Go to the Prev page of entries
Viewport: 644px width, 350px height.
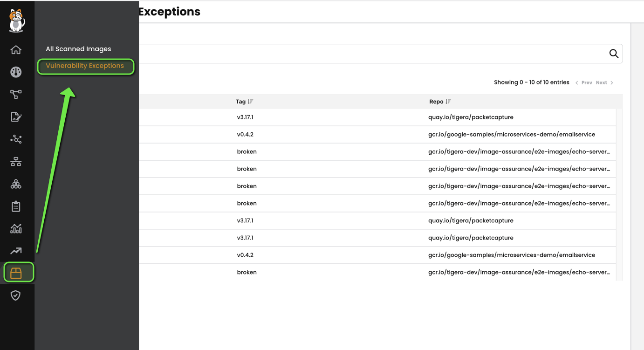tap(583, 82)
